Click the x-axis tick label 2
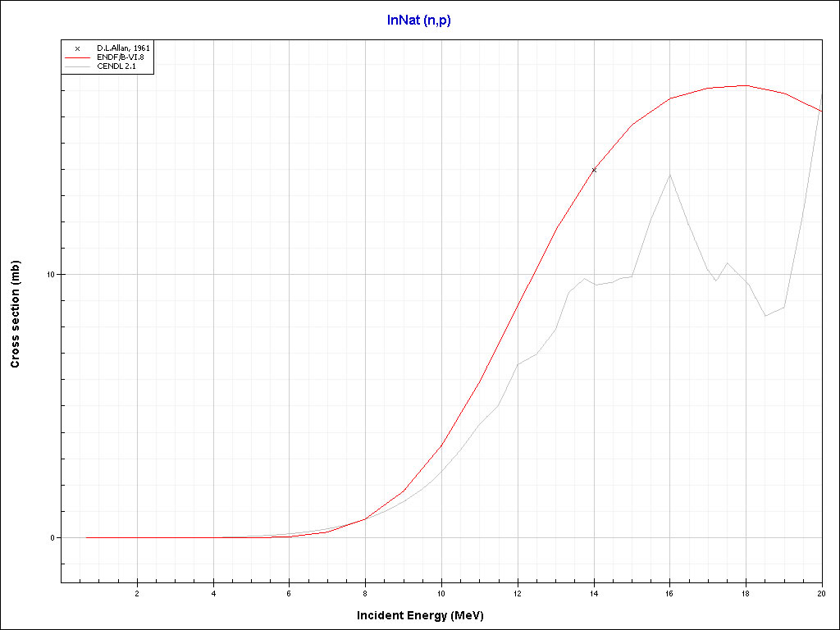Image resolution: width=840 pixels, height=630 pixels. 137,593
